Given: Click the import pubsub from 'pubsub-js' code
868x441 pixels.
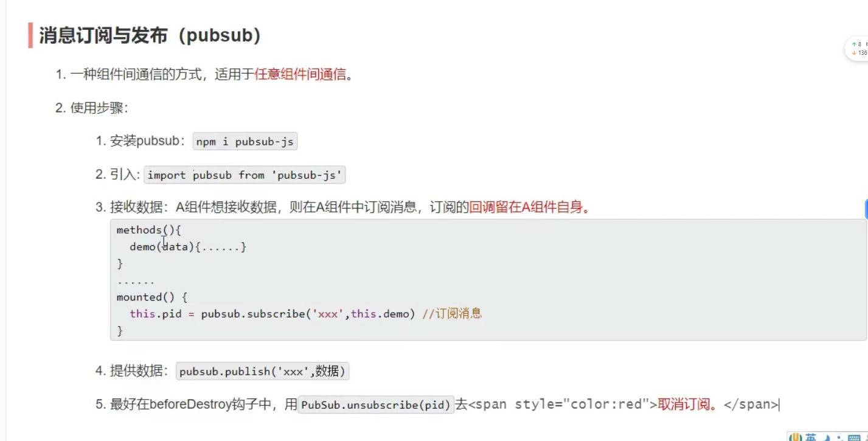Looking at the screenshot, I should 245,175.
